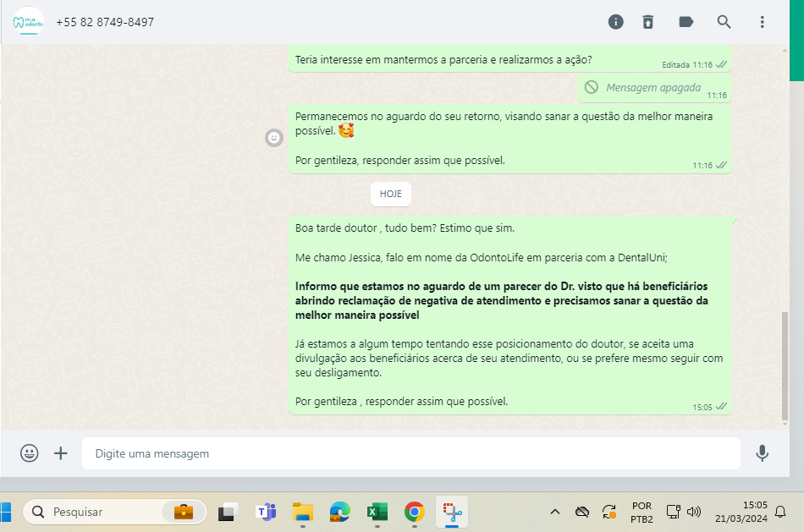Open the notifications bell
Viewport: 804px width, 532px height.
780,512
